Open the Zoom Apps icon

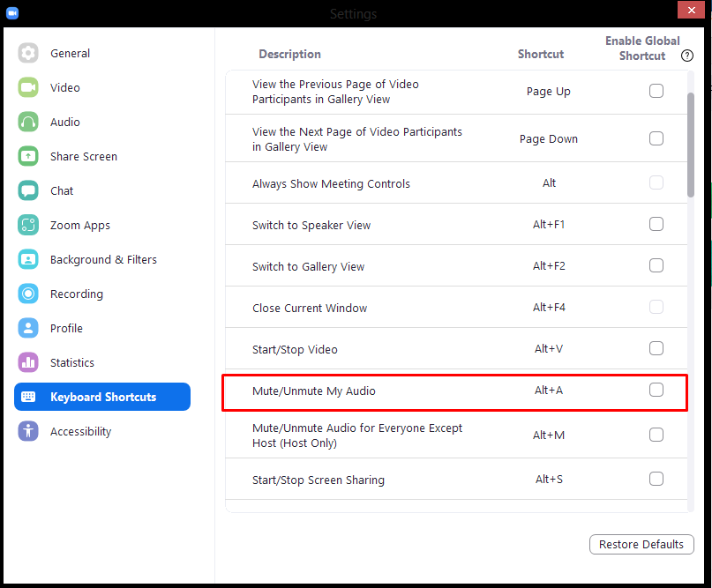click(x=28, y=225)
